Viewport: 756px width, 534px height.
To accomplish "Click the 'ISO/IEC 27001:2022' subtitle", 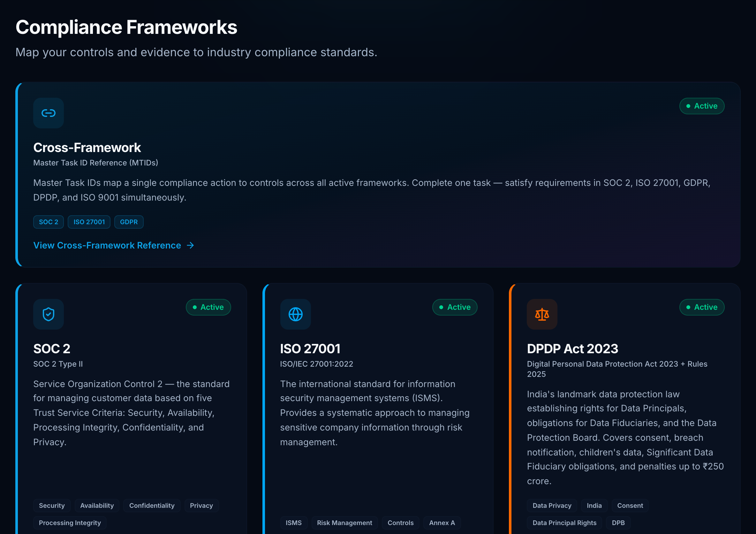I will 316,364.
